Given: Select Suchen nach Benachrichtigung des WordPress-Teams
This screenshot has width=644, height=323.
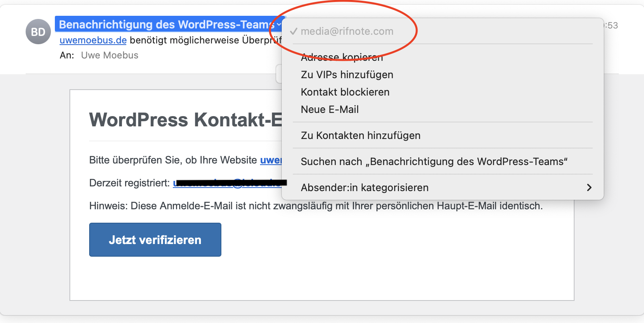Looking at the screenshot, I should pyautogui.click(x=434, y=161).
